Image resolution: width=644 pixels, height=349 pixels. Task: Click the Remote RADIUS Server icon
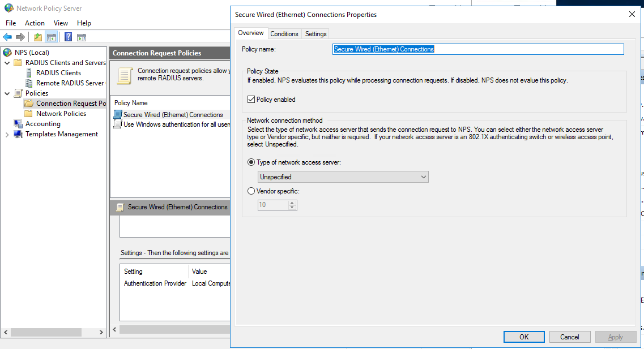(29, 83)
